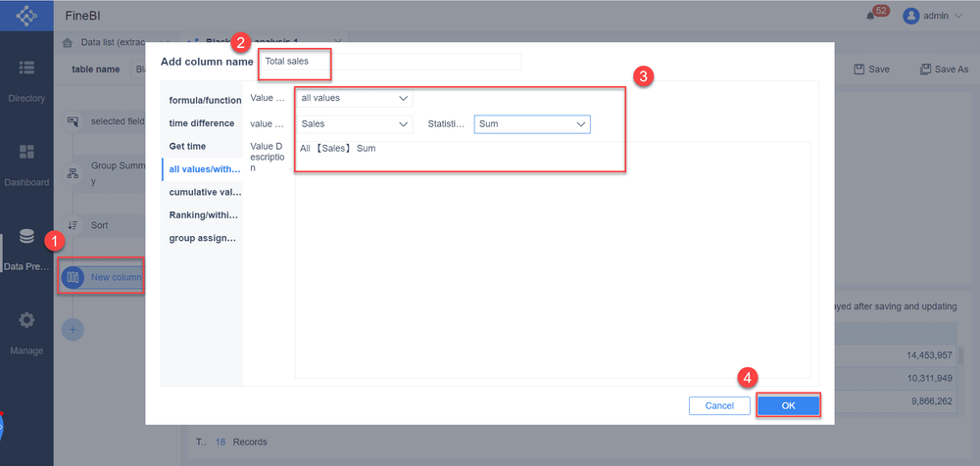
Task: Click the plus icon to add step
Action: (x=73, y=329)
